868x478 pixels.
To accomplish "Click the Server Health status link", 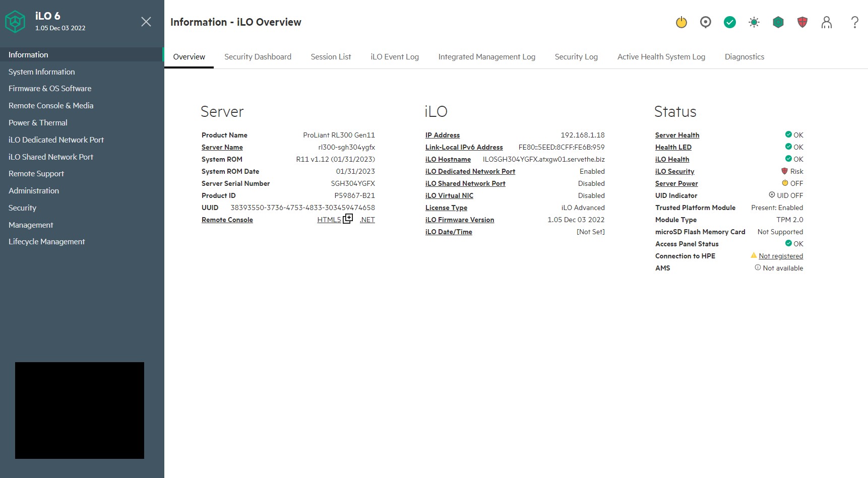I will coord(677,135).
